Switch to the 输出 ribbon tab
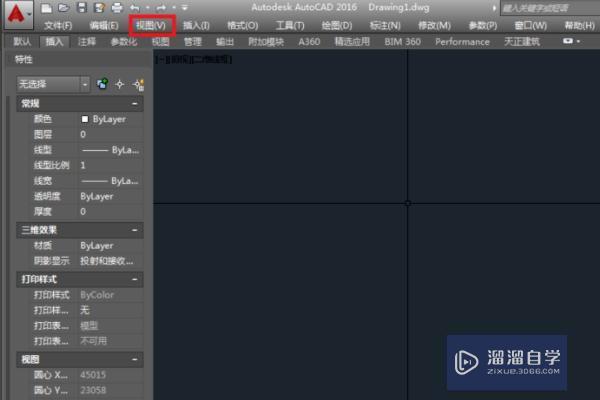 tap(225, 42)
